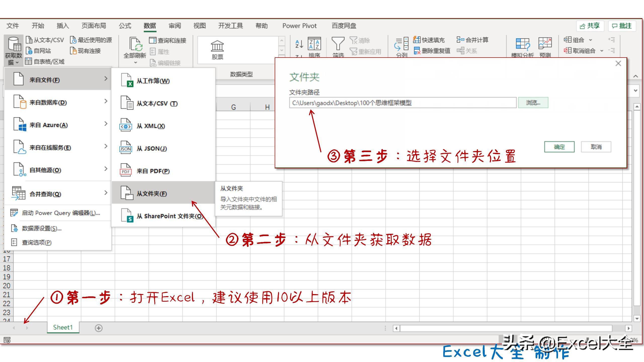
Task: Select From Folder (从文件夹) entry
Action: [x=164, y=193]
